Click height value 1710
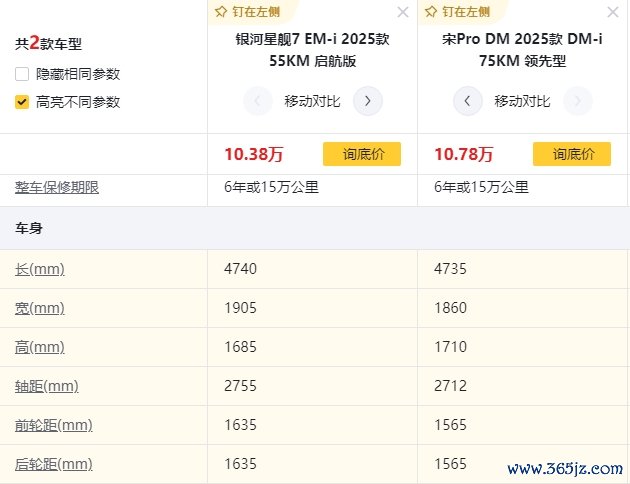This screenshot has height=484, width=630. coord(450,347)
